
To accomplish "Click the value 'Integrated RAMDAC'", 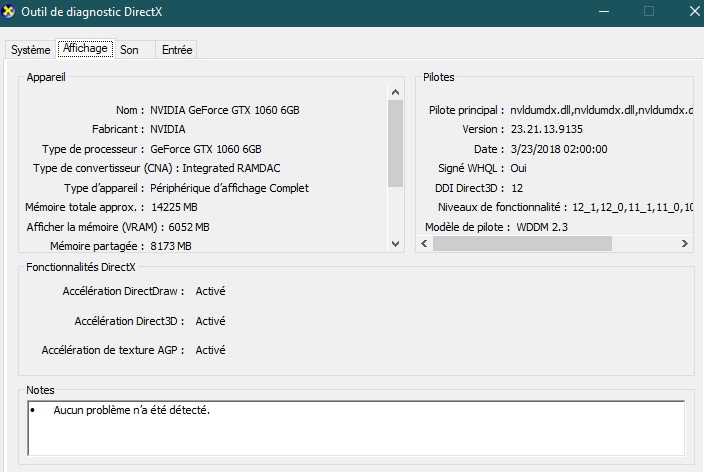I will pyautogui.click(x=231, y=168).
